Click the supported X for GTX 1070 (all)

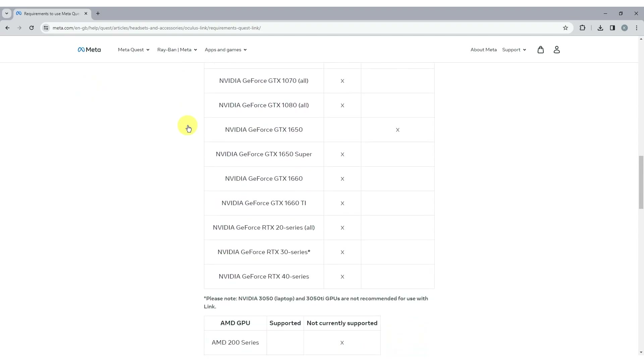click(342, 81)
